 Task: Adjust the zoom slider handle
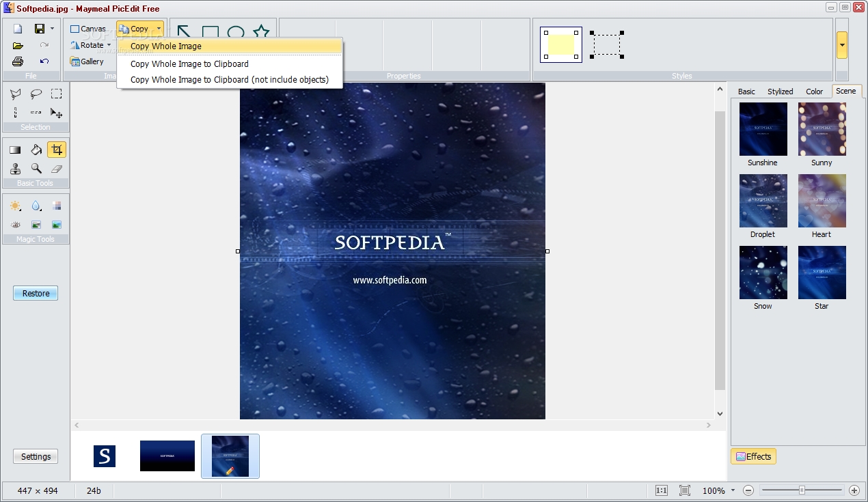click(x=802, y=490)
